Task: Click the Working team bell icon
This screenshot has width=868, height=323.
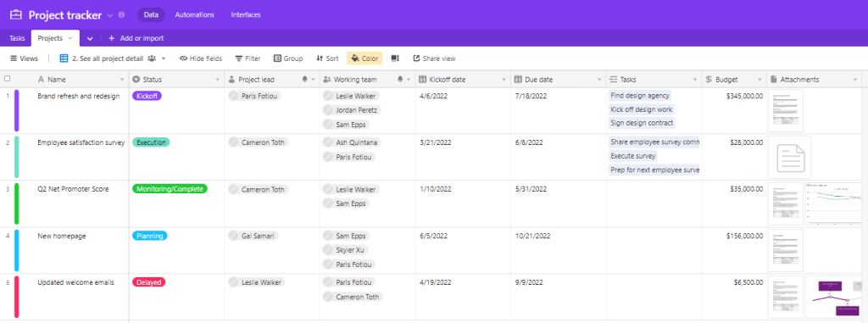Action: [x=400, y=79]
